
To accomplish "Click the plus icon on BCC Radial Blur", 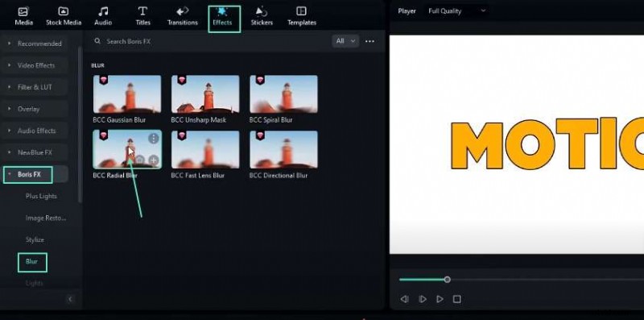I will [153, 160].
